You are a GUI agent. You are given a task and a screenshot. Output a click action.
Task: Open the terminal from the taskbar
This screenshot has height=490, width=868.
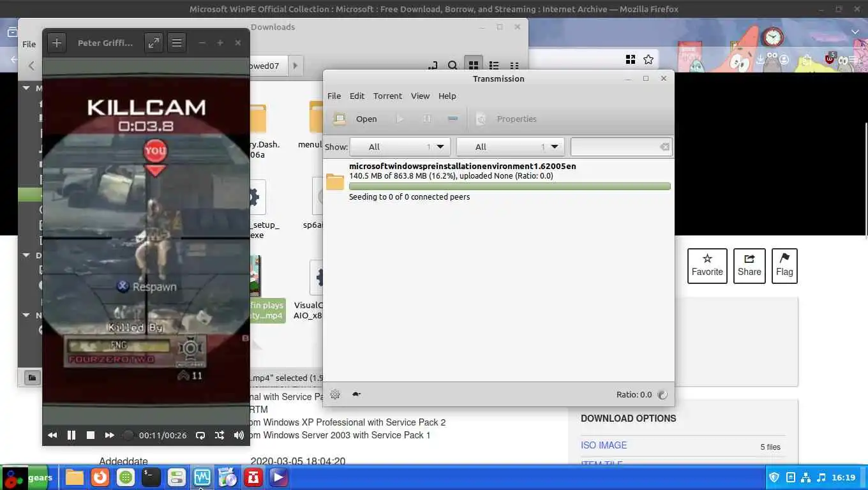pyautogui.click(x=151, y=477)
